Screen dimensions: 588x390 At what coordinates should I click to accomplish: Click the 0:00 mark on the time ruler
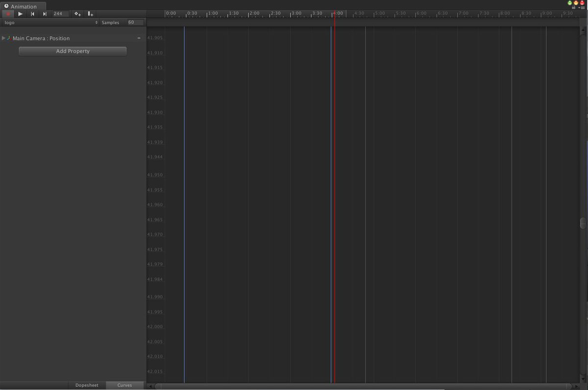tap(171, 13)
